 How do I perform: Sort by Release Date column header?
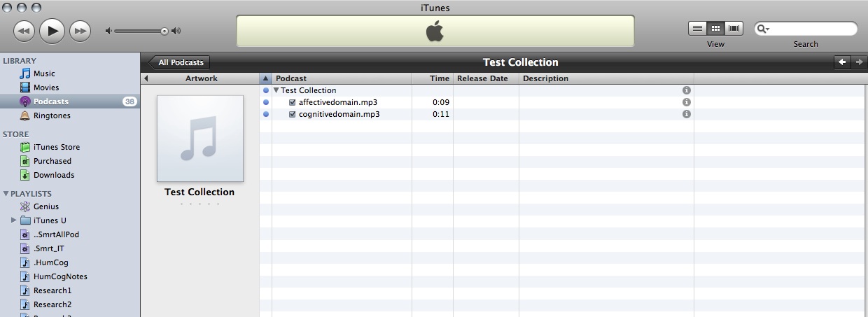tap(486, 78)
